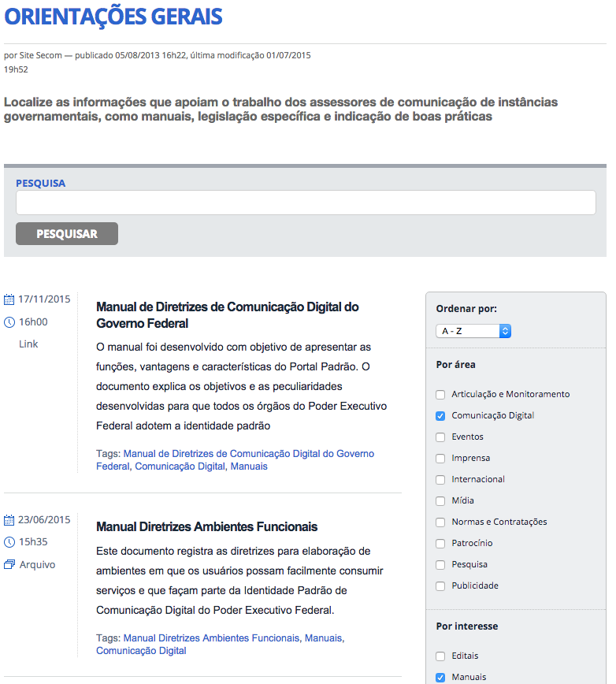Open the Ordenar por A - Z dropdown
Image resolution: width=616 pixels, height=684 pixels.
click(x=473, y=331)
